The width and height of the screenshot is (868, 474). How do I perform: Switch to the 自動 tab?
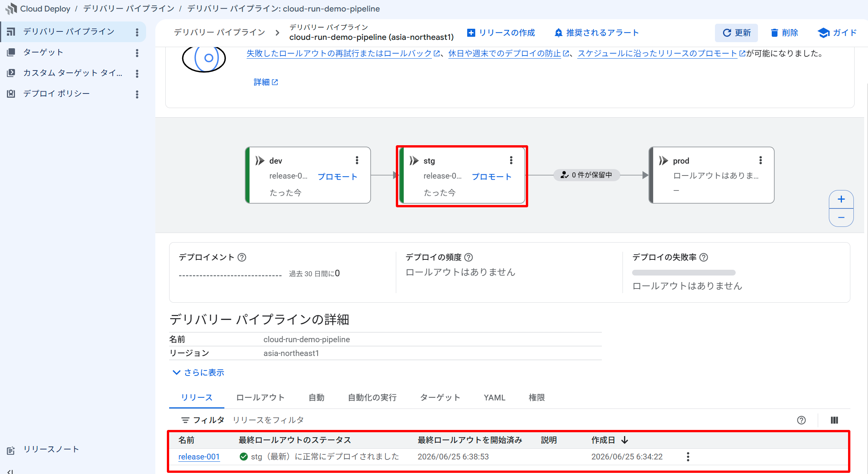point(316,398)
